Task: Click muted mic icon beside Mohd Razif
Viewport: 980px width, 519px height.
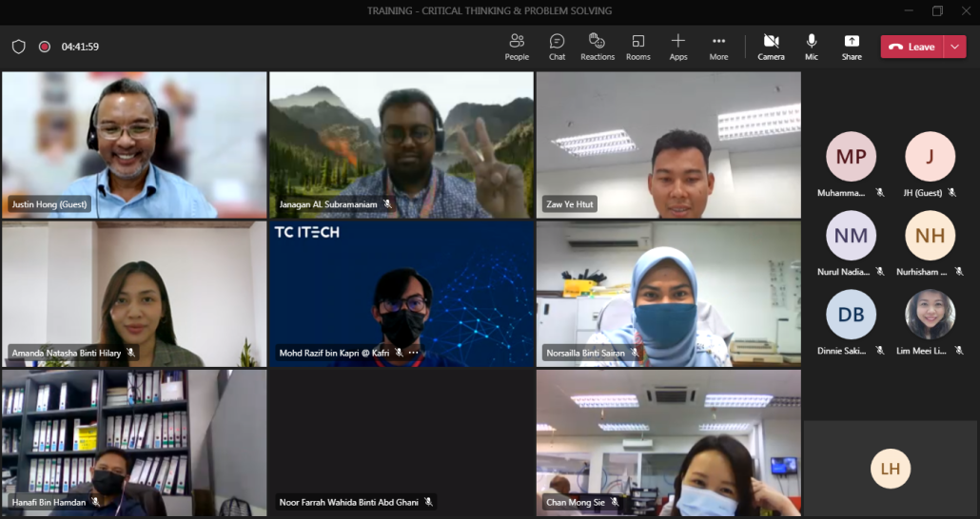Action: 399,353
